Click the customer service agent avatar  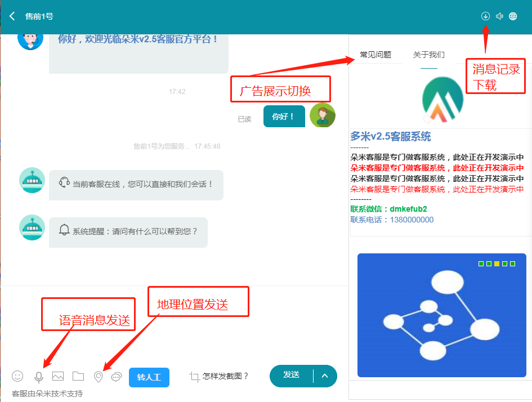(30, 42)
